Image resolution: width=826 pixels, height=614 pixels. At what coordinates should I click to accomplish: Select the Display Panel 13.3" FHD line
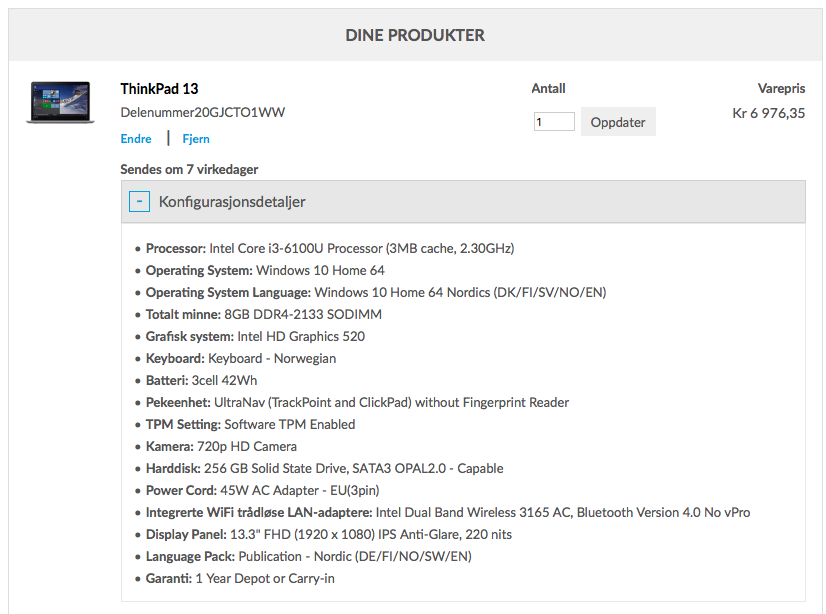click(x=329, y=534)
